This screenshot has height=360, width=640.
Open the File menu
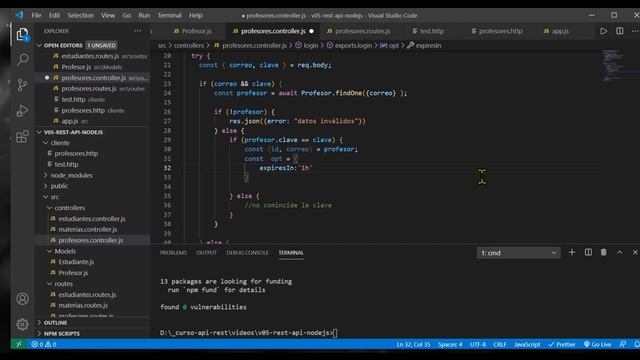(x=36, y=15)
